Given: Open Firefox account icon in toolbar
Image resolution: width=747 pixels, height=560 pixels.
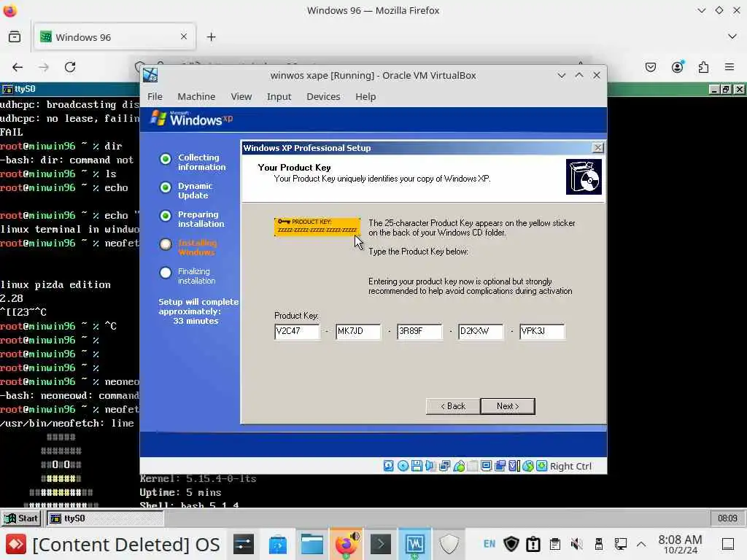Looking at the screenshot, I should click(x=677, y=67).
